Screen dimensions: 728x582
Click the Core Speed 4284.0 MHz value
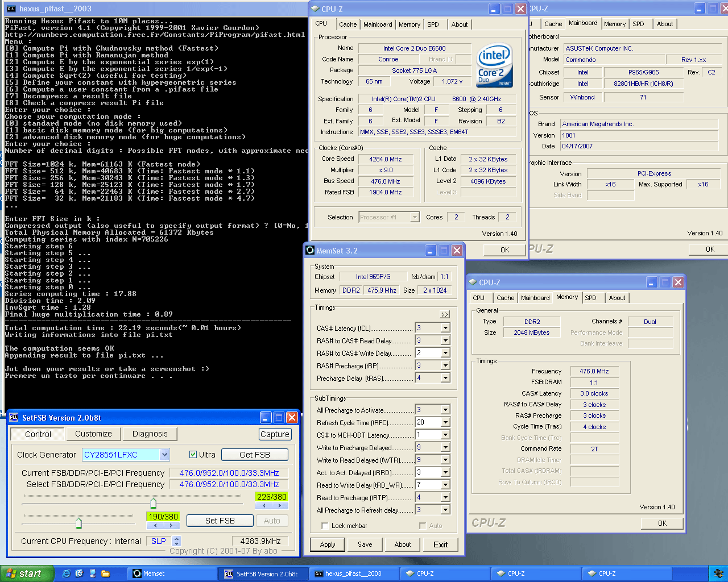(386, 159)
